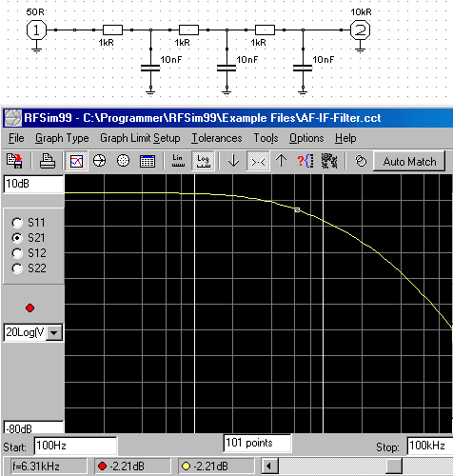This screenshot has width=453, height=476.
Task: Open the Graph Limit Setup menu
Action: click(140, 138)
